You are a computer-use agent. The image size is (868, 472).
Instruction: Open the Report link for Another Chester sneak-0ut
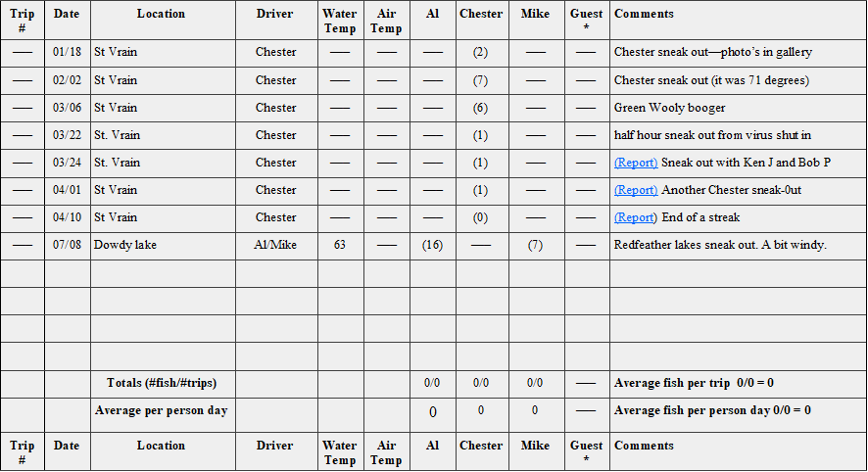coord(636,190)
